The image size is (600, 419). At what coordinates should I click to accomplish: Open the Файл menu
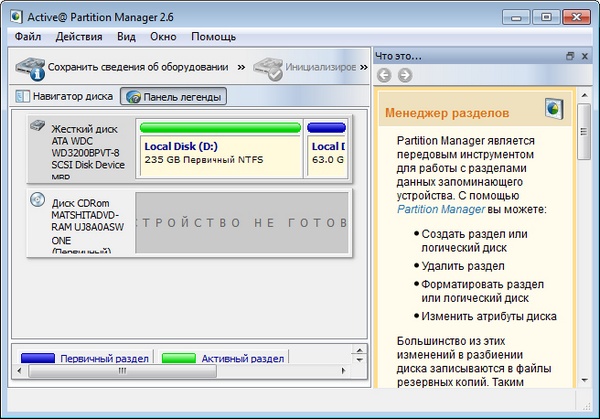[x=28, y=37]
